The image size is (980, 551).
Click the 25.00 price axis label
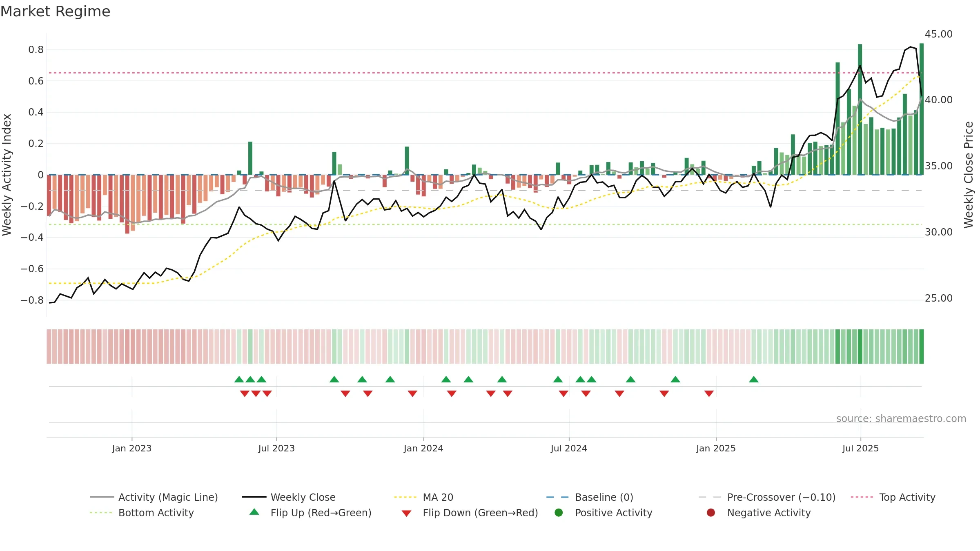939,298
